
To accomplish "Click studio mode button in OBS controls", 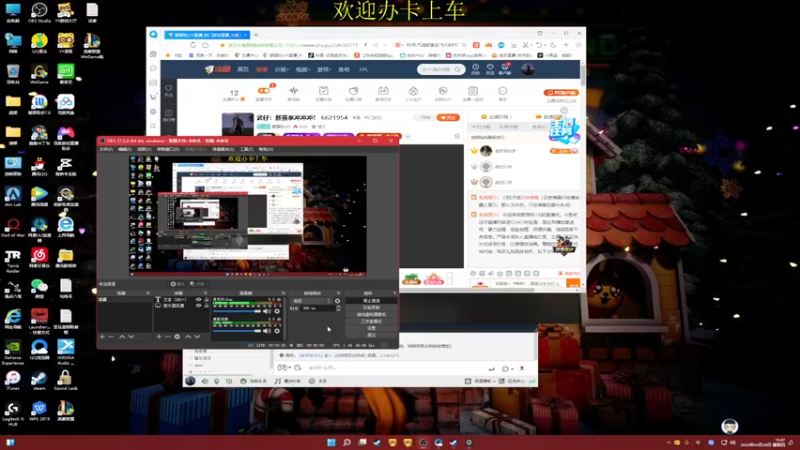I will pyautogui.click(x=371, y=321).
